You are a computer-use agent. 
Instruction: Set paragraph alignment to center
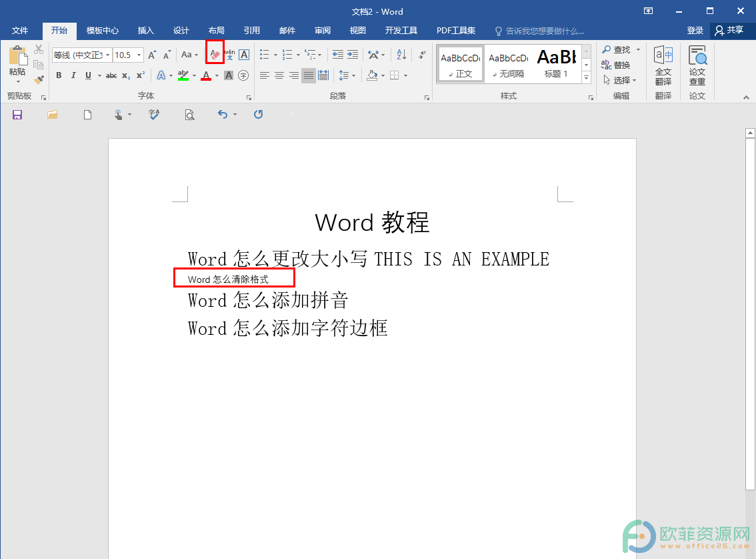279,75
